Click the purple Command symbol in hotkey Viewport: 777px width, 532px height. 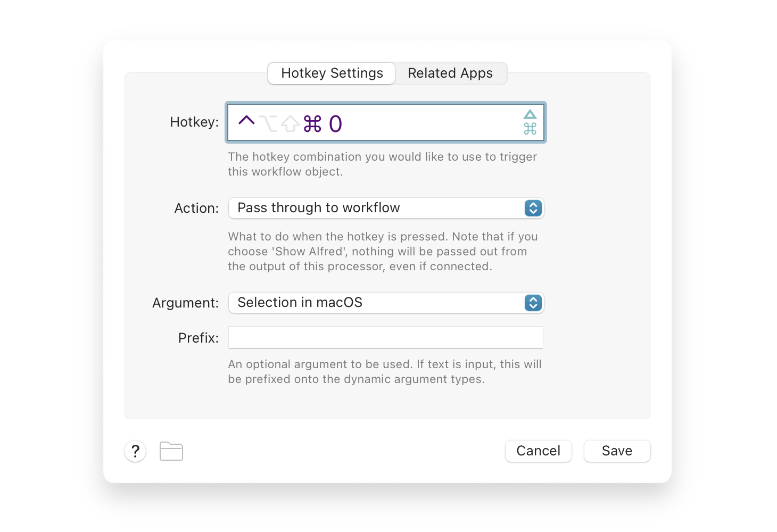click(x=312, y=124)
